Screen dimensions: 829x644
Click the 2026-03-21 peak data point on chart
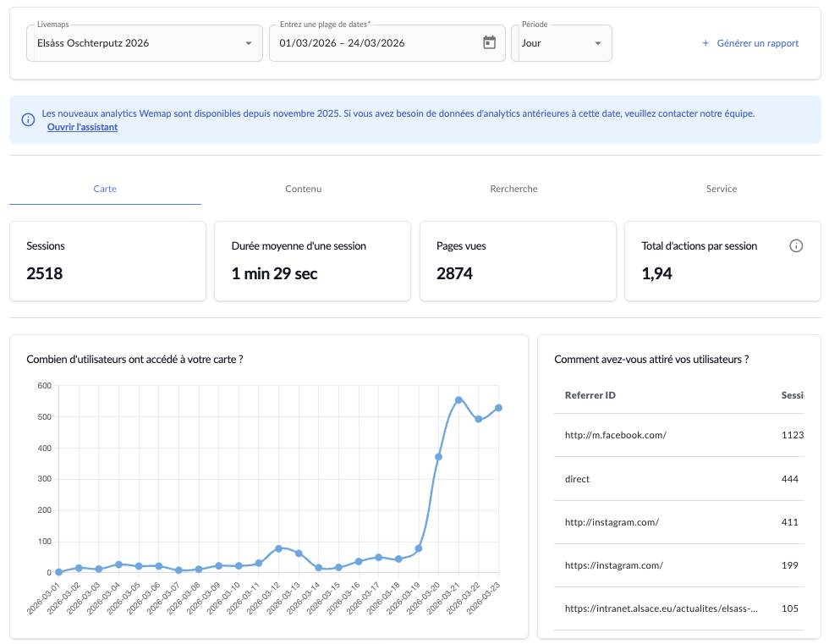pos(458,400)
